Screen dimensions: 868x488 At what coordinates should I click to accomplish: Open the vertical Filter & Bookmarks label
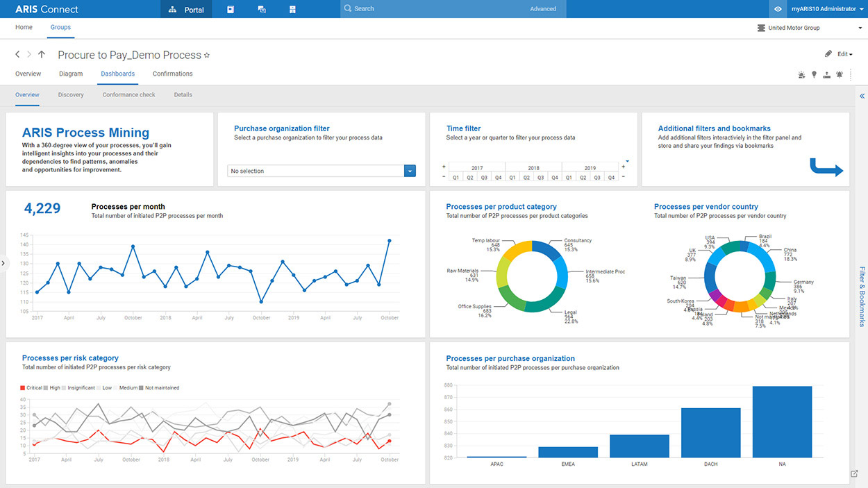(862, 296)
